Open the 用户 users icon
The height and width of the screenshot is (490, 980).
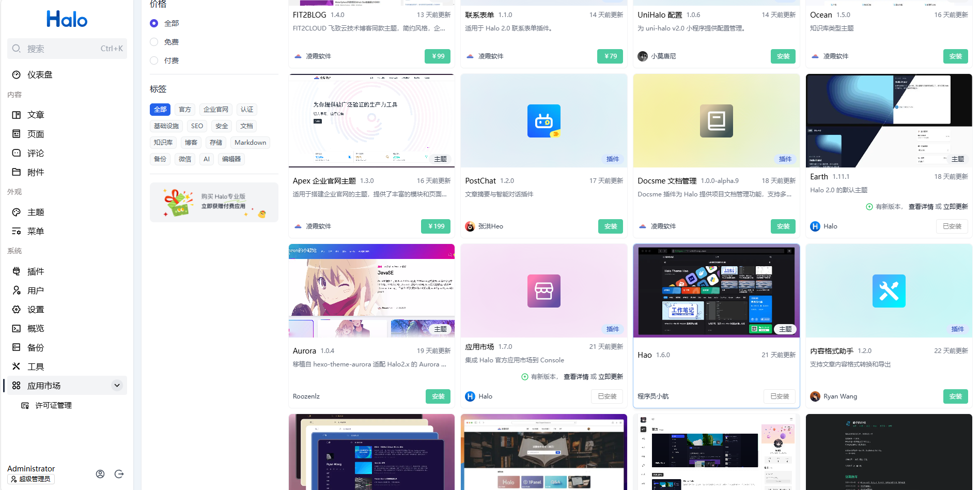point(17,290)
